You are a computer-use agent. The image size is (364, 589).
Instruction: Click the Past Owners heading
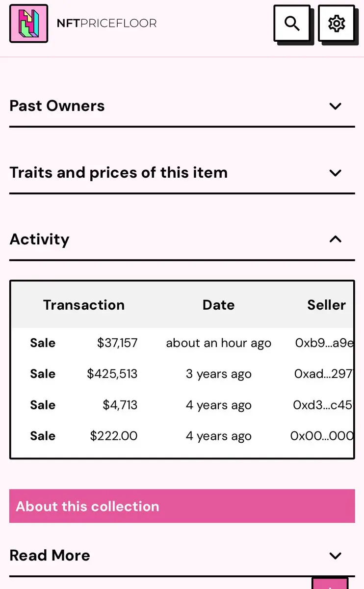tap(57, 106)
